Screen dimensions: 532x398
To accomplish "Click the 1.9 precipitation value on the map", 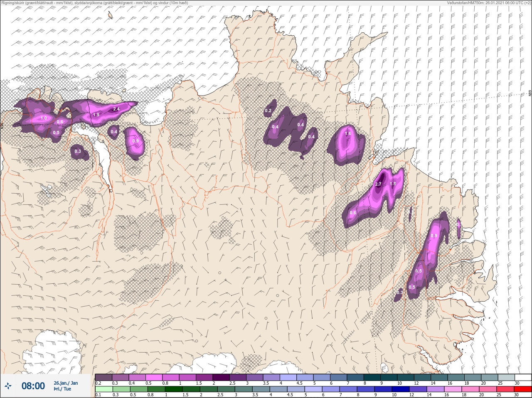I will [96, 115].
